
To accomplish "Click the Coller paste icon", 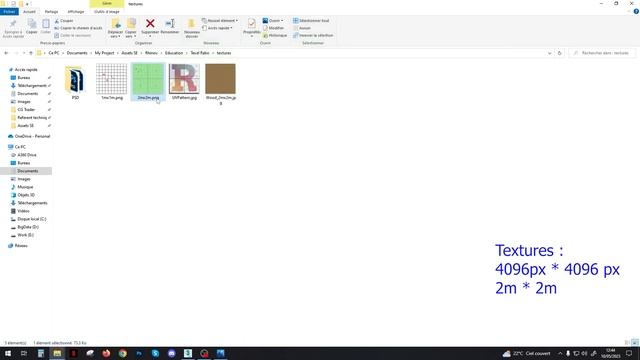I will coord(46,24).
